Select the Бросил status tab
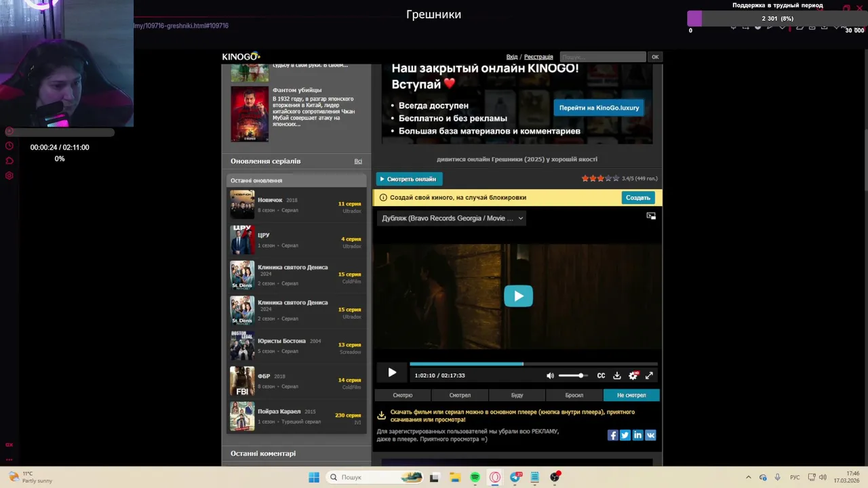Viewport: 868px width, 488px height. [574, 395]
